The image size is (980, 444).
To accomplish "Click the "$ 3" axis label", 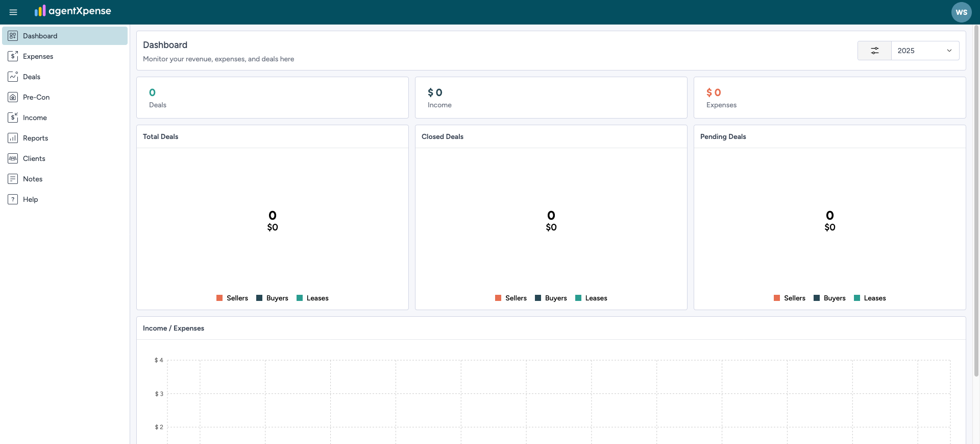I will pos(159,394).
